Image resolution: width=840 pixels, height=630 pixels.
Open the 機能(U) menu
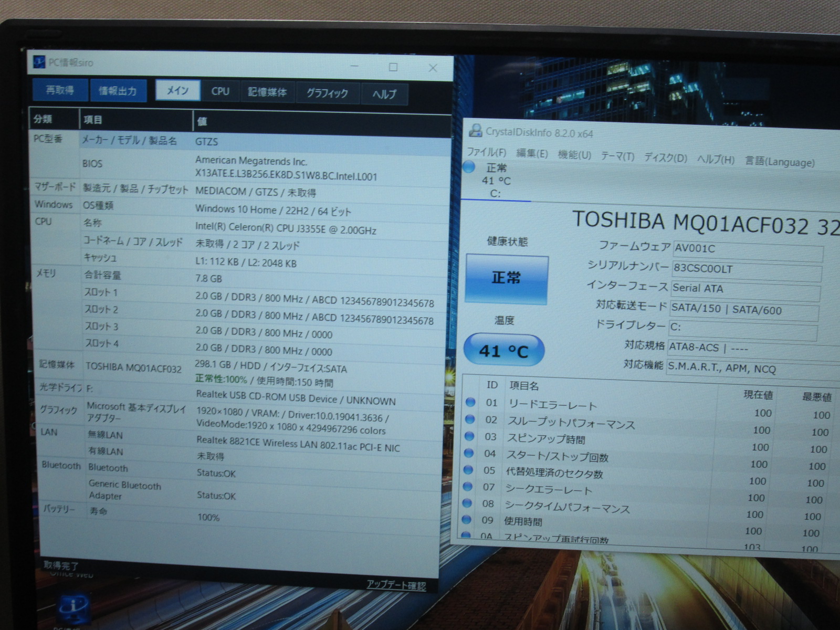(x=574, y=155)
